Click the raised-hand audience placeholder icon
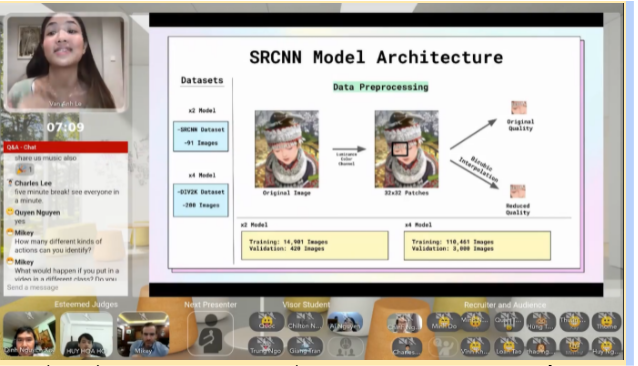Screen dimensions: 638x366 click(x=444, y=346)
